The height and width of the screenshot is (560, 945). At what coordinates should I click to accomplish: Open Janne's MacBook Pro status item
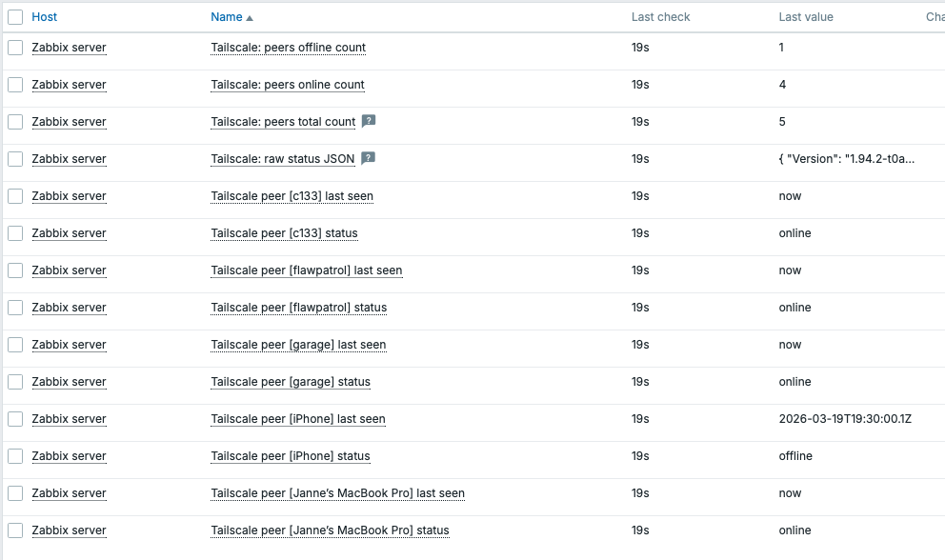coord(330,530)
